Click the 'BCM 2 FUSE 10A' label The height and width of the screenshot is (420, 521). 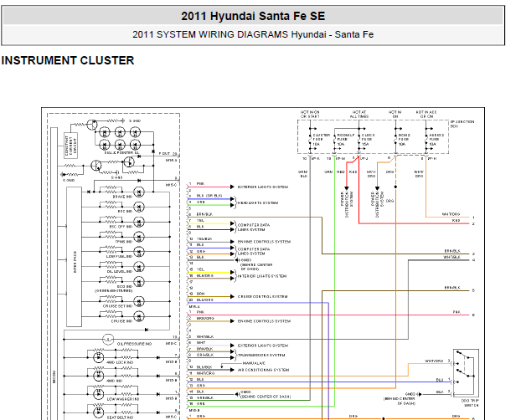(x=404, y=140)
